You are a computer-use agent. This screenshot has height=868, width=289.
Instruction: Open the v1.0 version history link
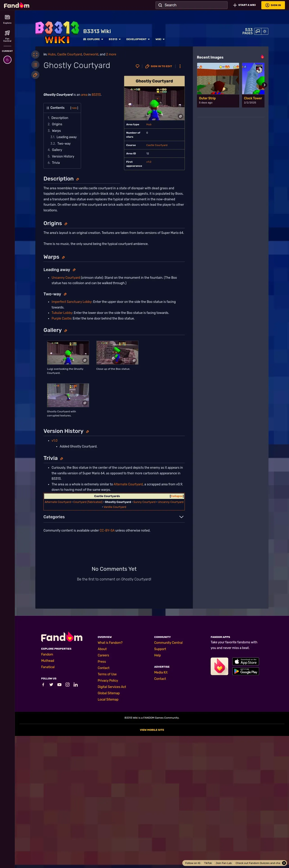(54, 441)
